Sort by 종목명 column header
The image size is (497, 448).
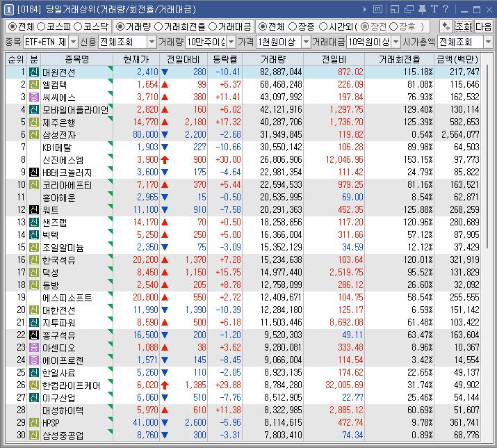76,60
